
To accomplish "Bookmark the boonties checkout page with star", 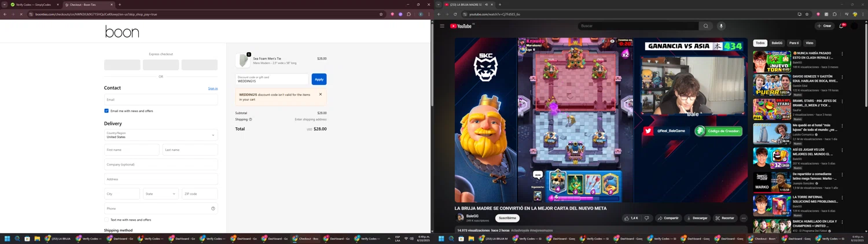I will 381,14.
